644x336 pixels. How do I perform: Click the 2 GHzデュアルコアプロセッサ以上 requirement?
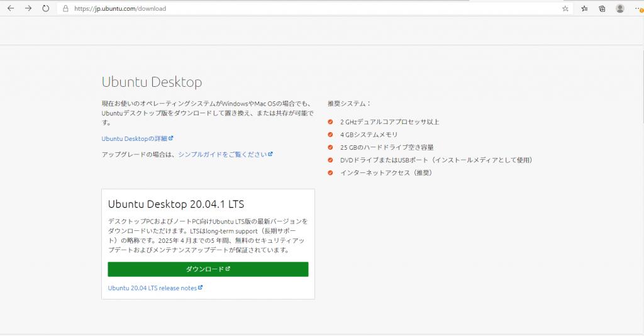click(389, 122)
